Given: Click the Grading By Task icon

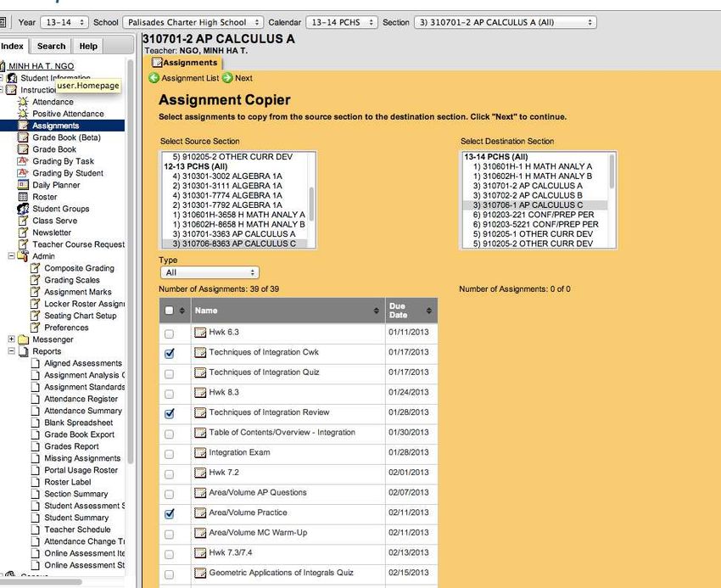Looking at the screenshot, I should pos(23,161).
